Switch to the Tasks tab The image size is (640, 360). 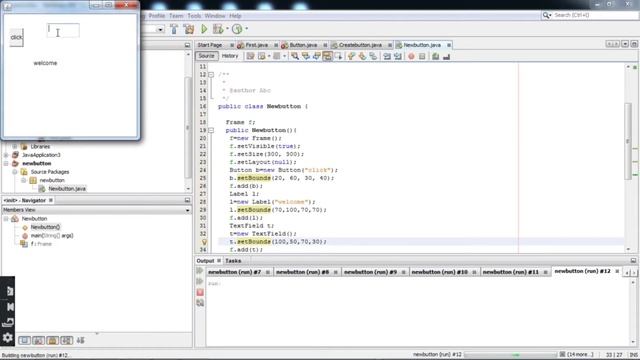tap(233, 260)
